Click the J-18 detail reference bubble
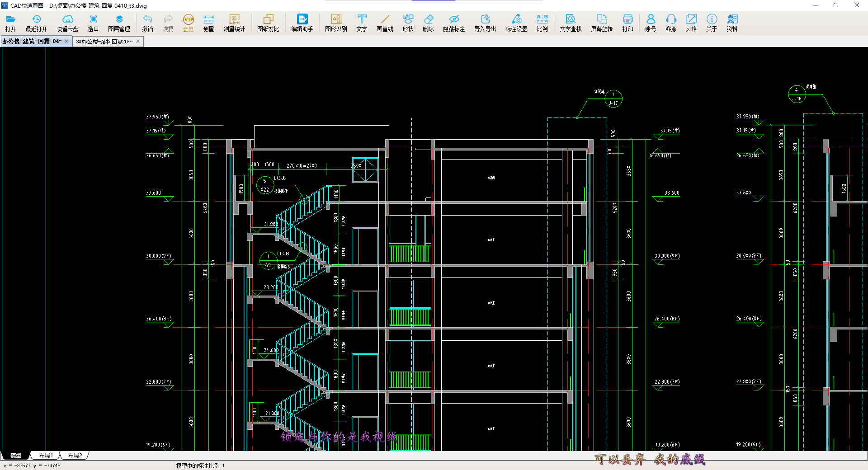This screenshot has height=470, width=868. pyautogui.click(x=797, y=94)
